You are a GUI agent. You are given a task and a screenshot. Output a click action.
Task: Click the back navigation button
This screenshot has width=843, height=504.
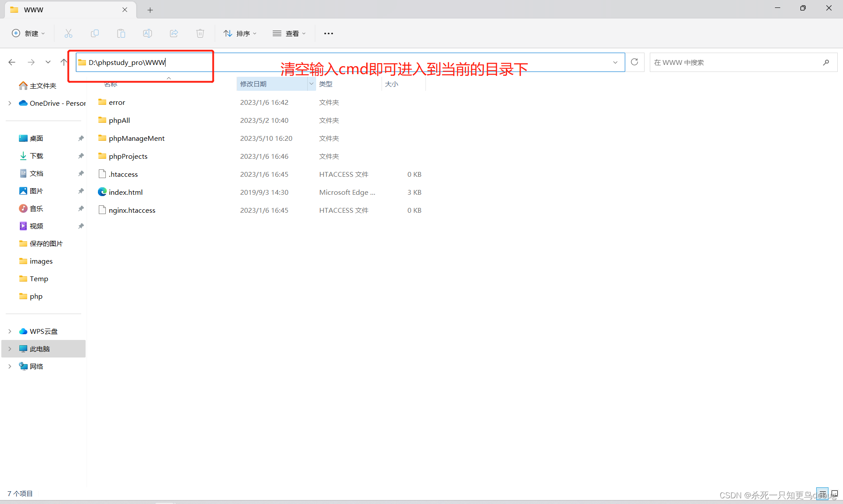pyautogui.click(x=12, y=62)
